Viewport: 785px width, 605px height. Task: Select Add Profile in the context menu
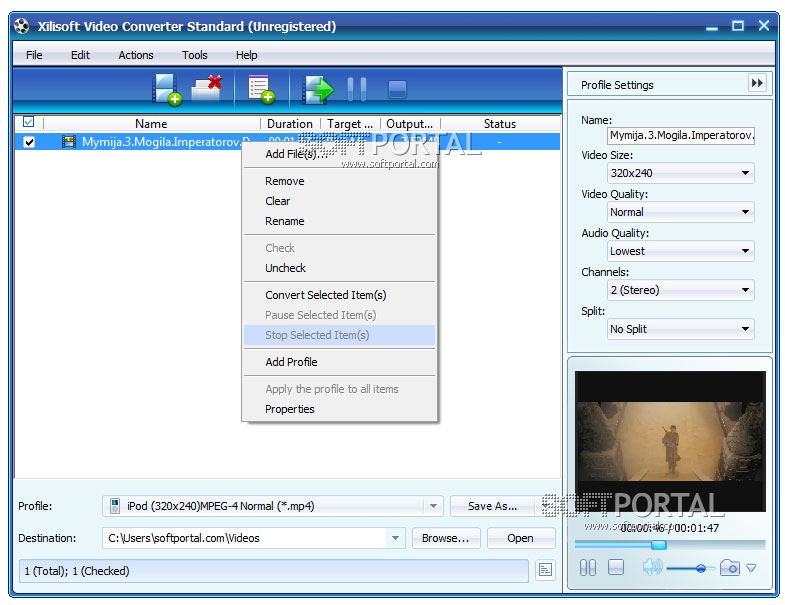(x=339, y=362)
